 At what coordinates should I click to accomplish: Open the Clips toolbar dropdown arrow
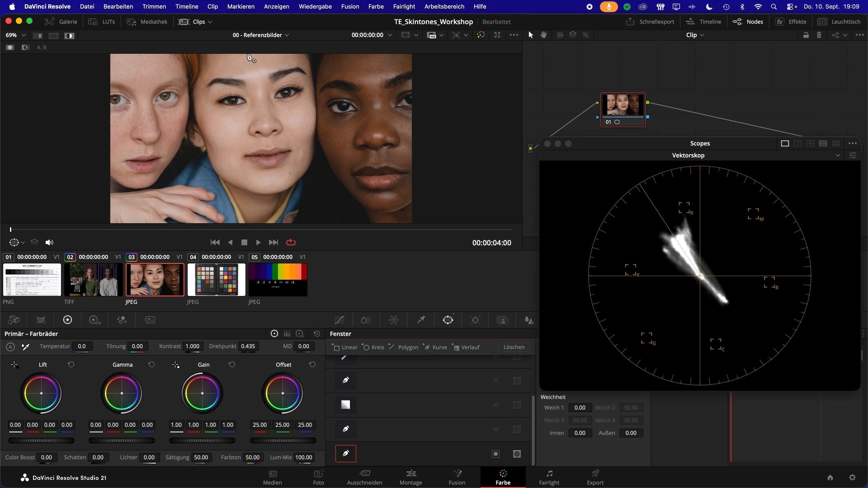point(210,22)
